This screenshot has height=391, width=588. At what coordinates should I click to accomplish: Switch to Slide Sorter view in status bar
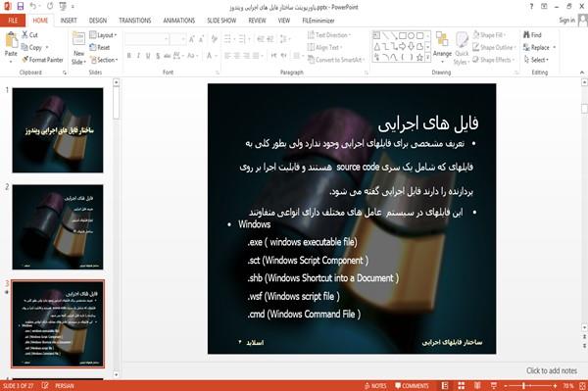[x=462, y=386]
